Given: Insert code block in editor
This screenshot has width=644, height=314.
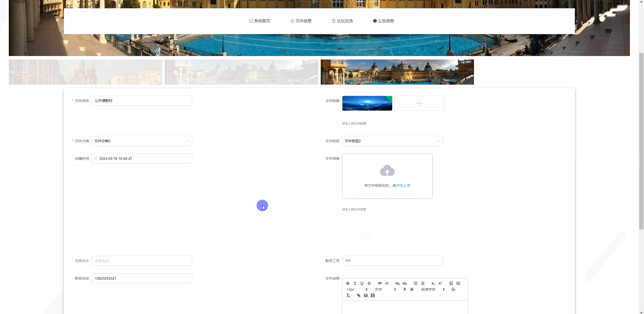Looking at the screenshot, I should (x=387, y=283).
